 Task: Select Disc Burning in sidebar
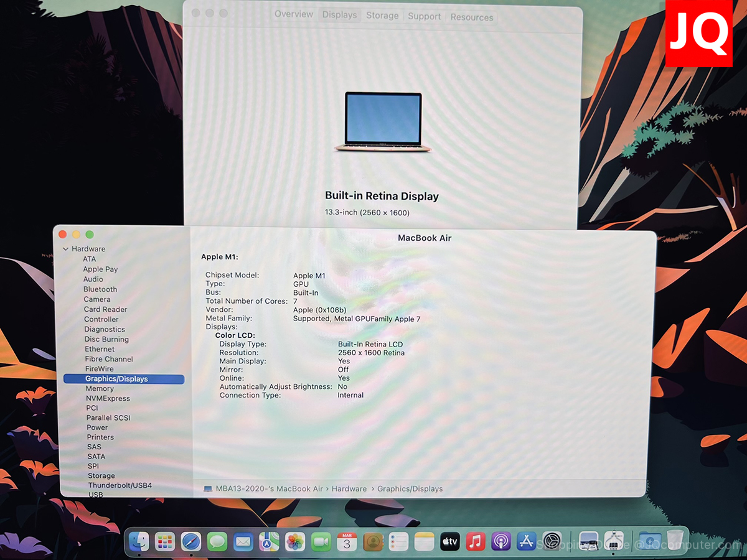point(106,339)
